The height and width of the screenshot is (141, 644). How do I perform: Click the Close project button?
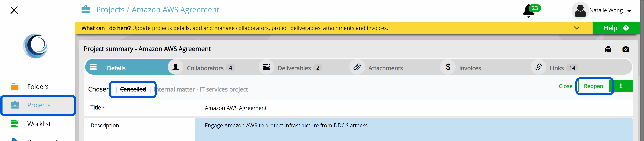[x=565, y=86]
